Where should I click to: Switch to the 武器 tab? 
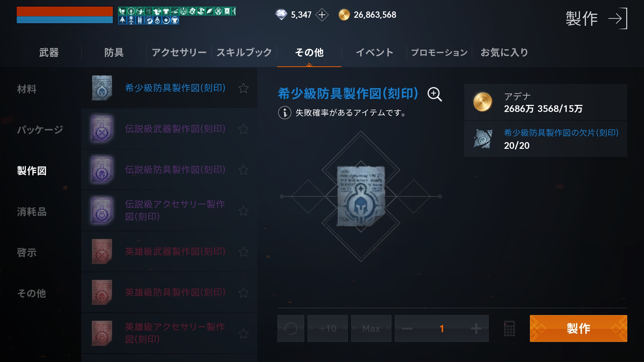(x=49, y=52)
